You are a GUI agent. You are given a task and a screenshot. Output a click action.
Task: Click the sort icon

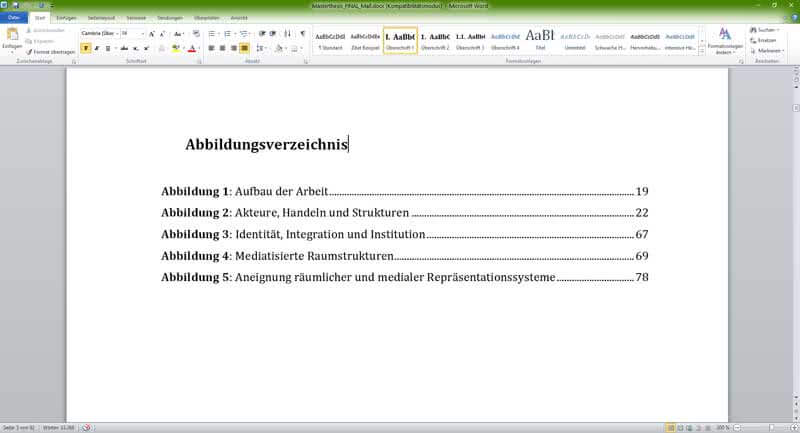(x=287, y=34)
